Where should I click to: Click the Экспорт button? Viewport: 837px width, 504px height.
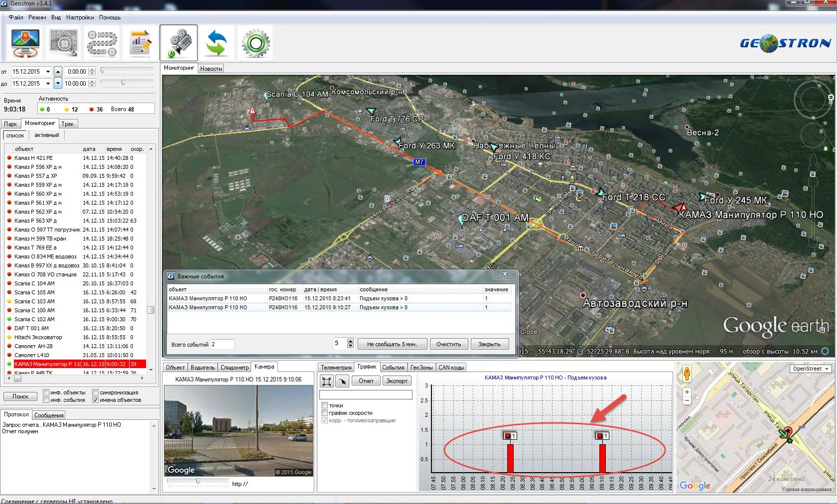coord(397,381)
